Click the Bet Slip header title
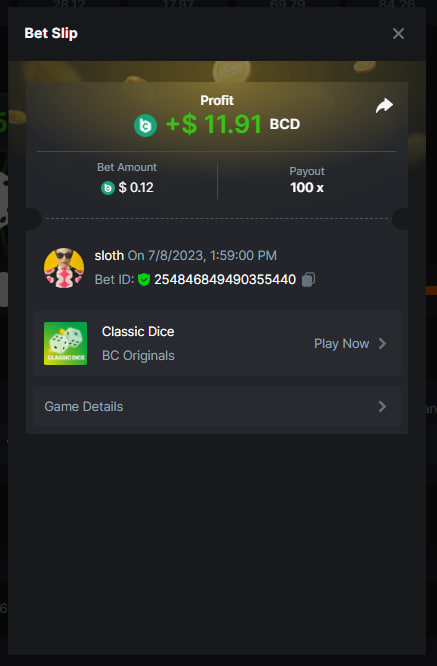The height and width of the screenshot is (666, 437). point(51,33)
